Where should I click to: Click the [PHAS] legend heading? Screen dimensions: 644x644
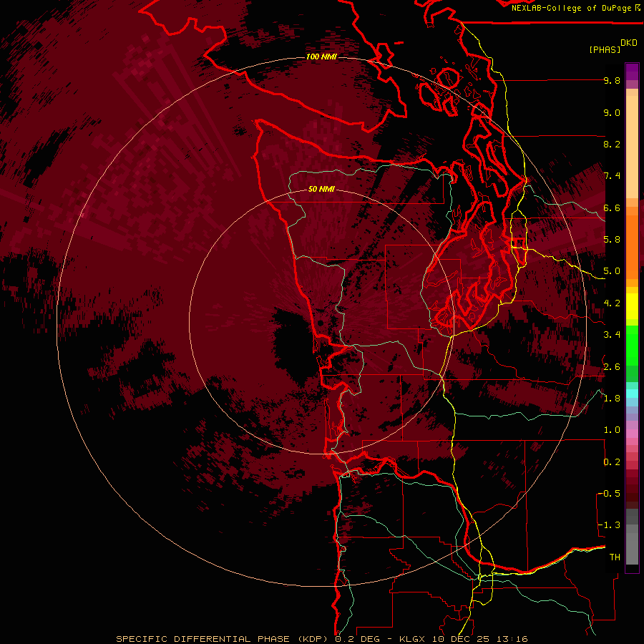click(605, 49)
